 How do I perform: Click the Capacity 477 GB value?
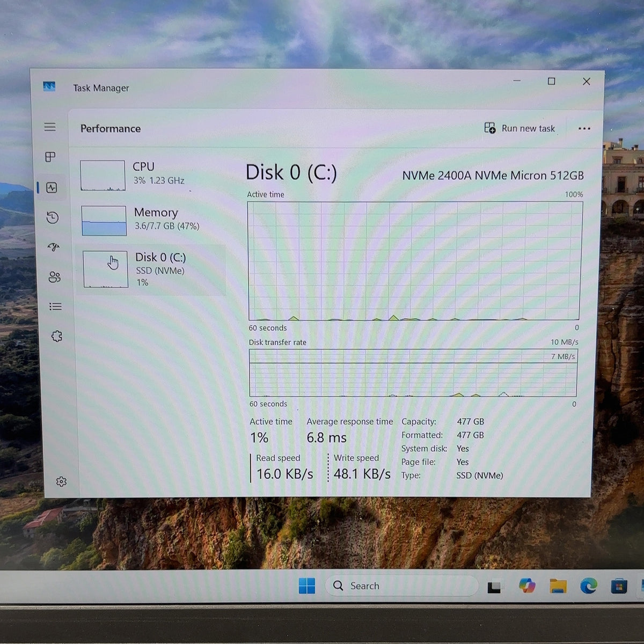point(471,422)
